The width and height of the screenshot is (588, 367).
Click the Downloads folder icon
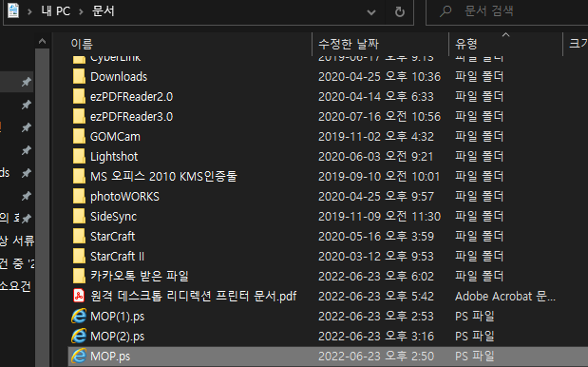pos(79,77)
